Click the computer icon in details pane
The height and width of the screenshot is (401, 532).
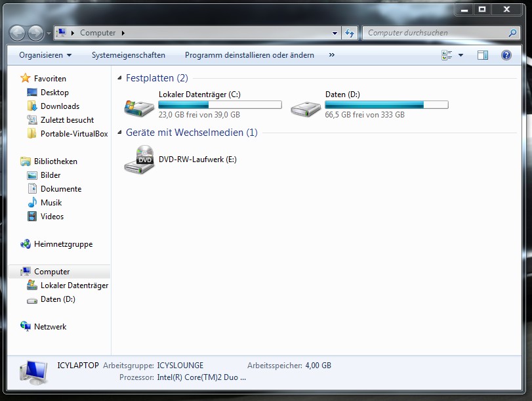click(x=34, y=373)
